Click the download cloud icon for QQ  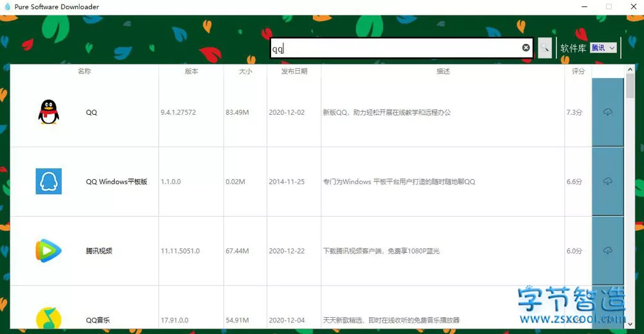608,112
